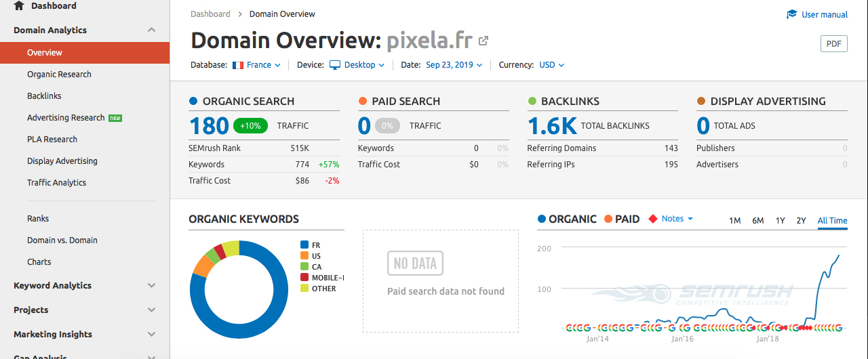Image resolution: width=868 pixels, height=359 pixels.
Task: Click the CA green legend swatch
Action: (x=304, y=267)
